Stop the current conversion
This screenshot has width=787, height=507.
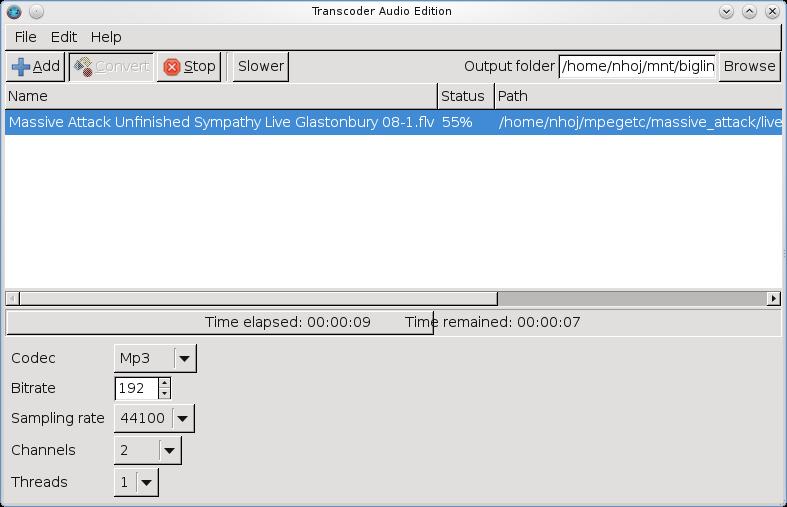click(189, 66)
